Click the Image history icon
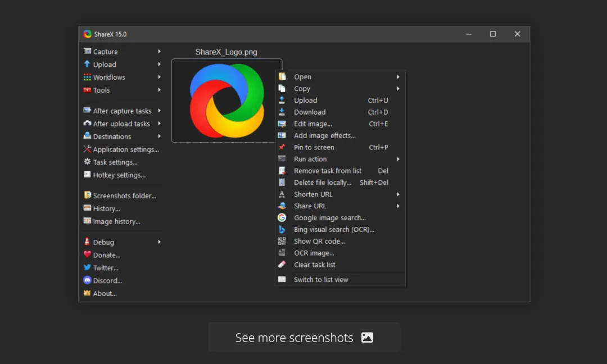The image size is (607, 364). click(87, 221)
